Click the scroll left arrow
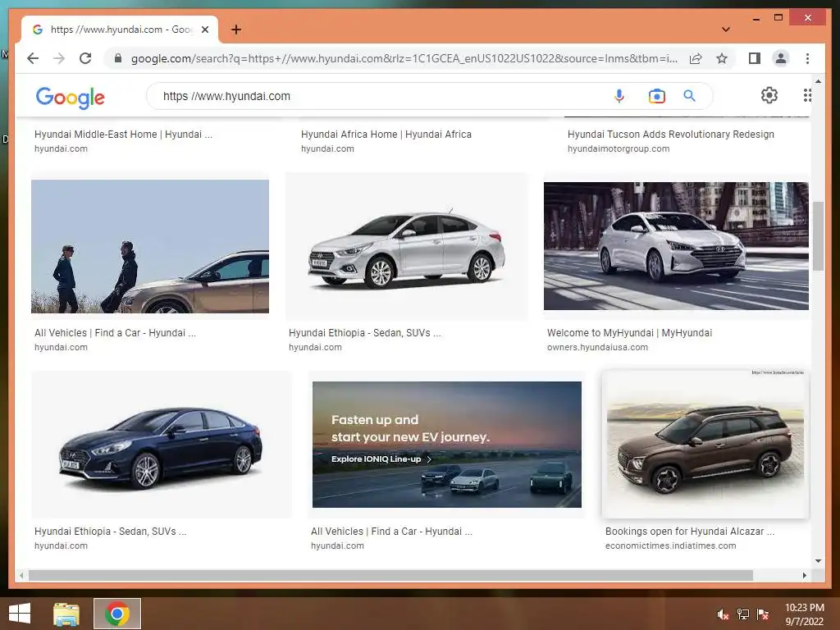This screenshot has height=630, width=840. pyautogui.click(x=21, y=575)
